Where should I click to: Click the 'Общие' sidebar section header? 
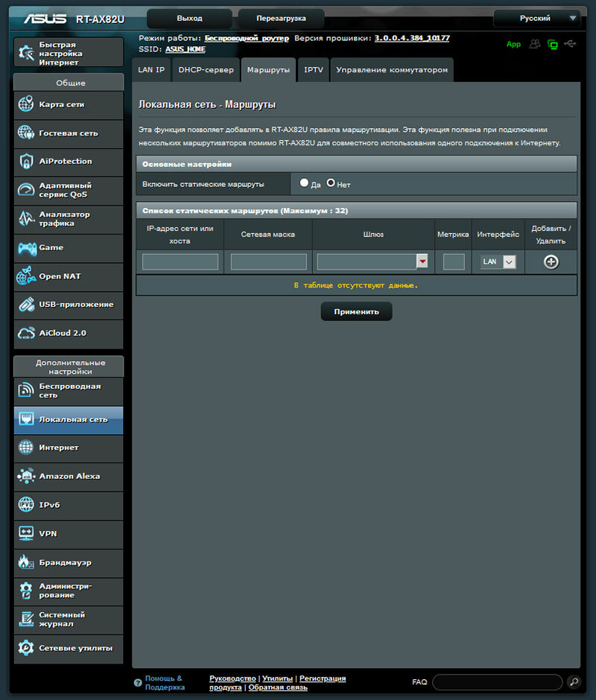69,83
